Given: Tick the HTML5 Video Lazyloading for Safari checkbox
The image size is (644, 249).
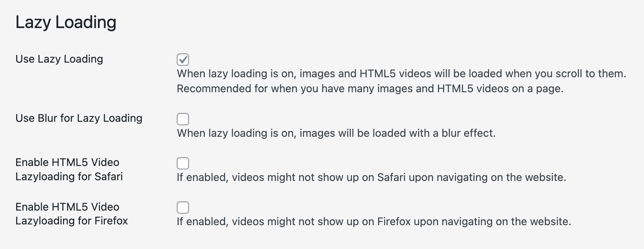Looking at the screenshot, I should 183,163.
